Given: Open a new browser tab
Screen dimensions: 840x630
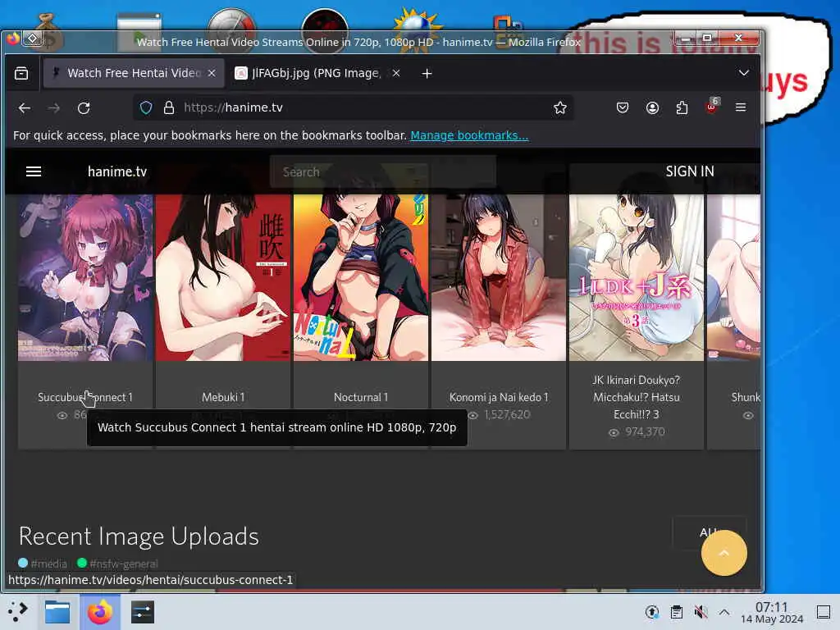Looking at the screenshot, I should tap(427, 73).
